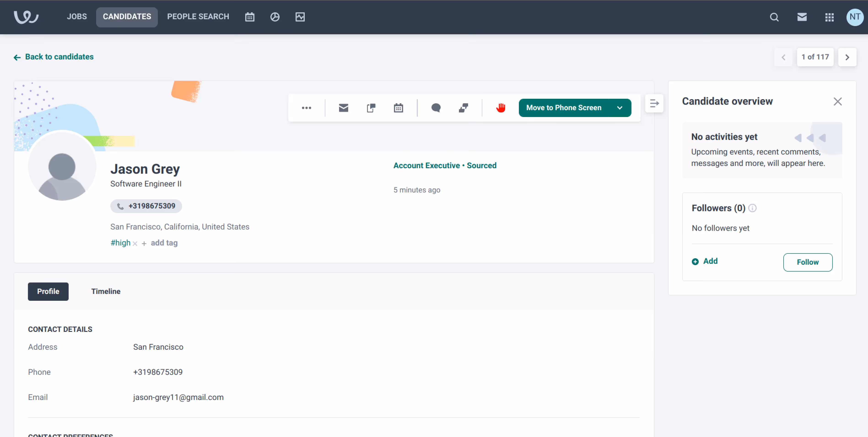Open People Search

(198, 16)
